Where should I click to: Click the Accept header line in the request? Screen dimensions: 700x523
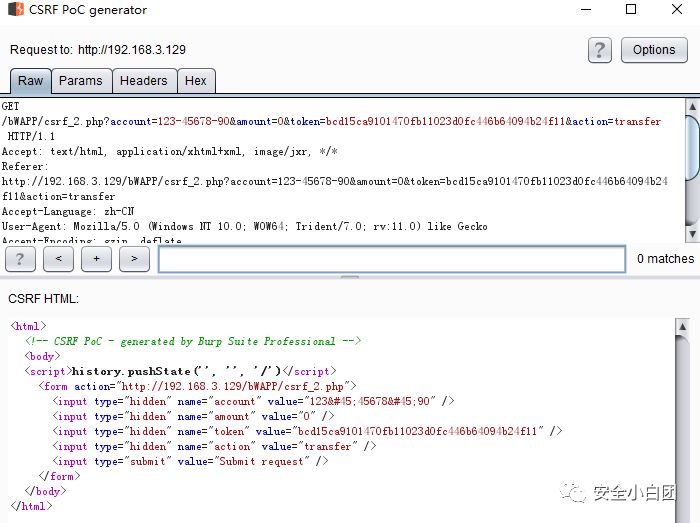pyautogui.click(x=170, y=151)
